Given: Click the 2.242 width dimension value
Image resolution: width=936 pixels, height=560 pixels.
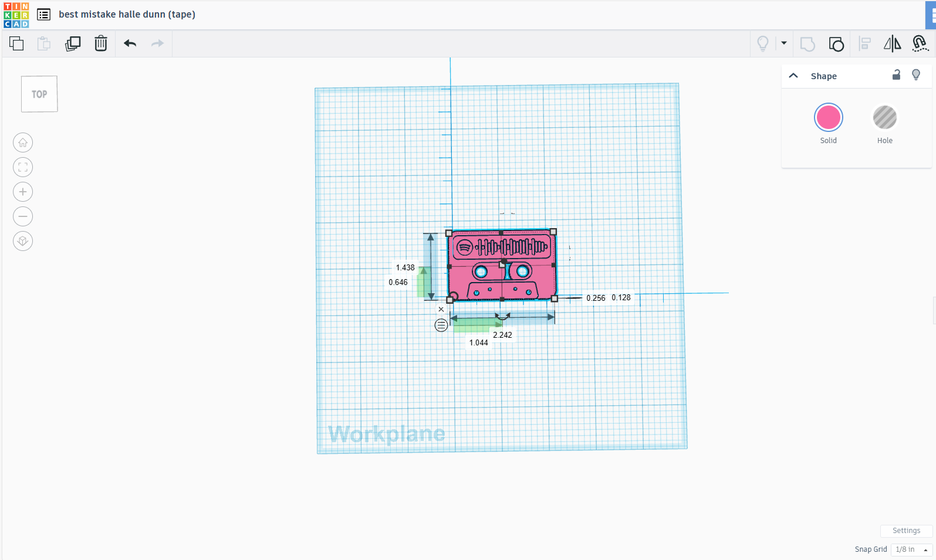Looking at the screenshot, I should tap(502, 335).
